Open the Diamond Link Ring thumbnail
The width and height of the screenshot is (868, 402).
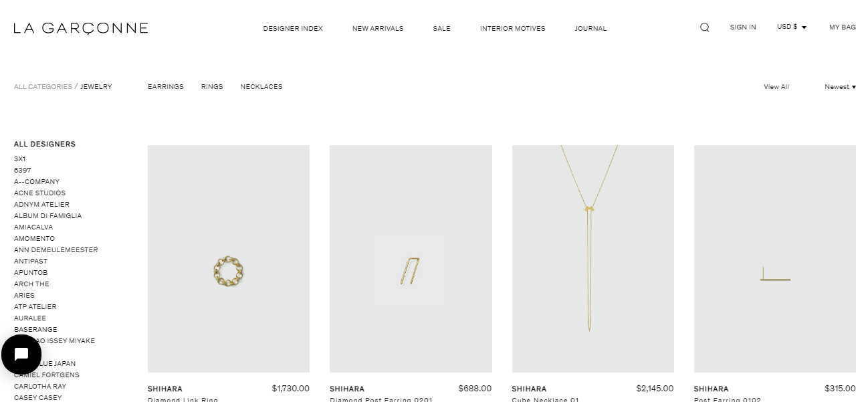229,259
